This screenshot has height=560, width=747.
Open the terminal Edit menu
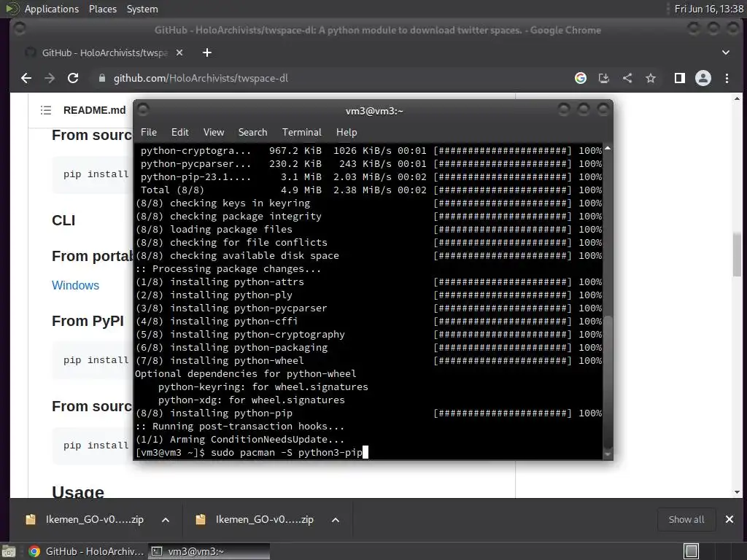pos(179,132)
